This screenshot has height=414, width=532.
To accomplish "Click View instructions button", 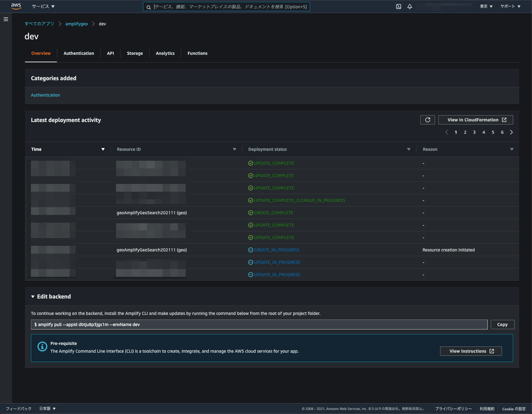I will [x=471, y=351].
